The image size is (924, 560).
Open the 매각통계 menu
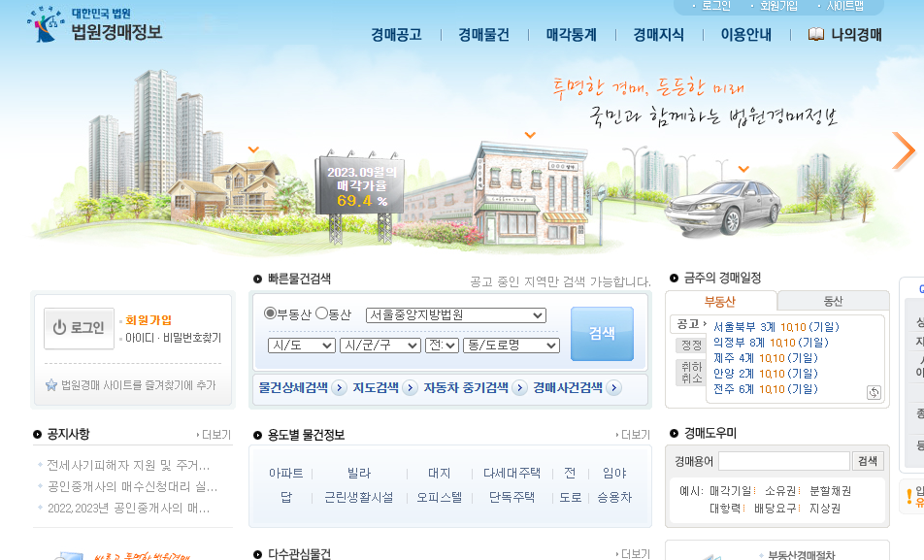571,35
